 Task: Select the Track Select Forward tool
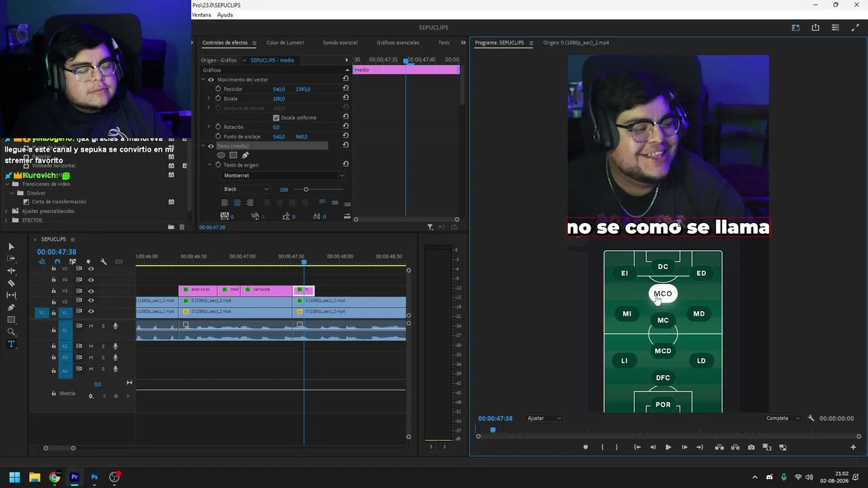click(x=11, y=259)
